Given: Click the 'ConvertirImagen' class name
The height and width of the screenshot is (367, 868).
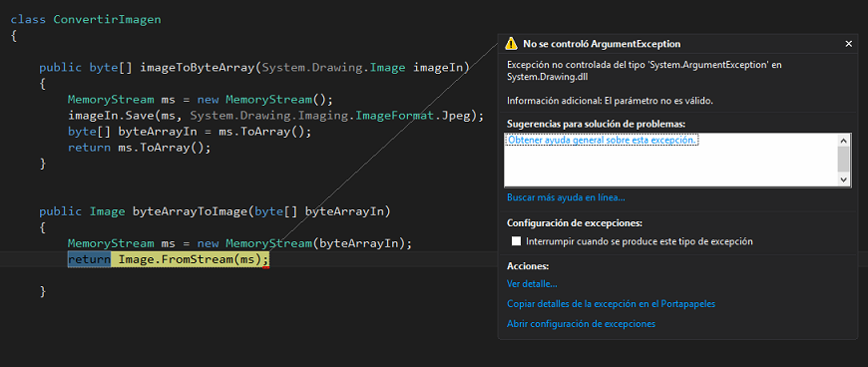Looking at the screenshot, I should coord(108,19).
